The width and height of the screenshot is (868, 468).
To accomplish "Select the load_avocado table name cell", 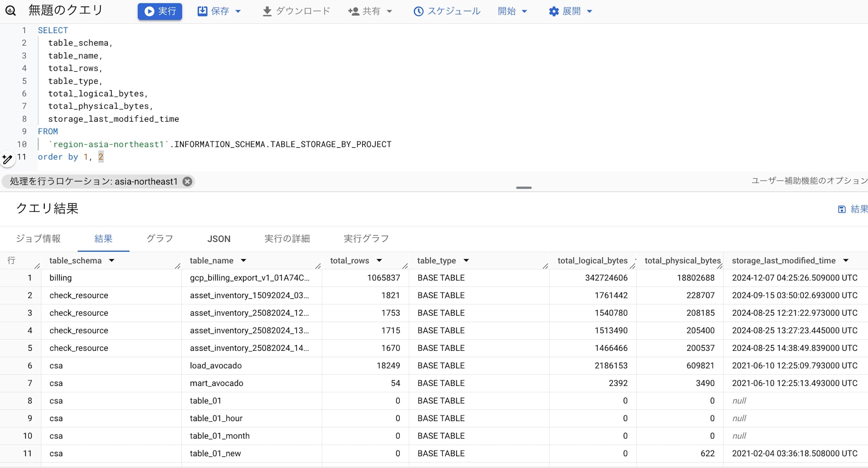I will (252, 366).
